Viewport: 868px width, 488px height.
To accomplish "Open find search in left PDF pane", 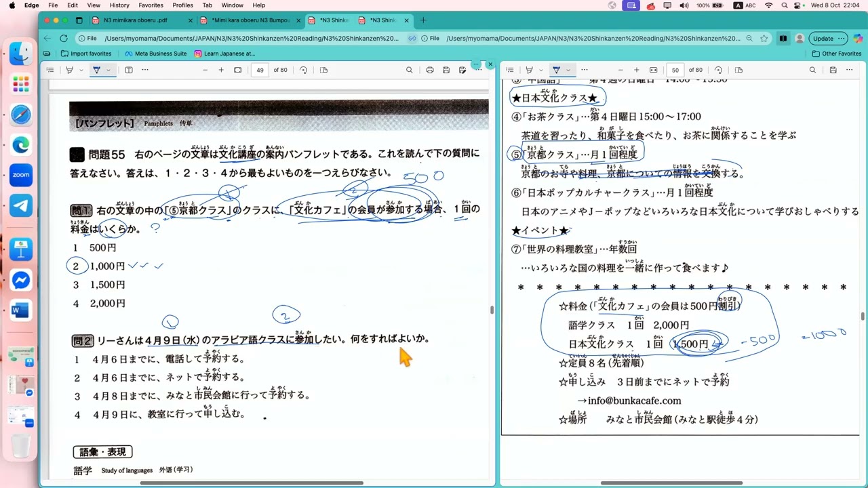I will [x=410, y=70].
